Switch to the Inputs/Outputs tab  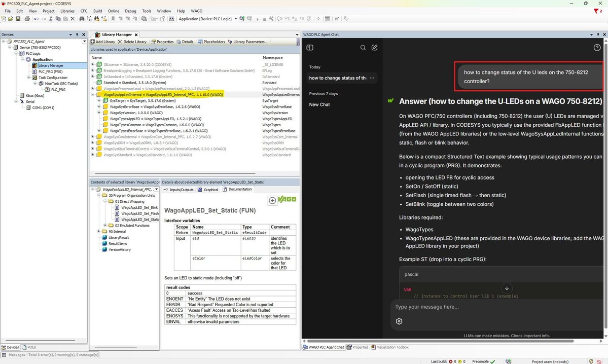tap(178, 190)
